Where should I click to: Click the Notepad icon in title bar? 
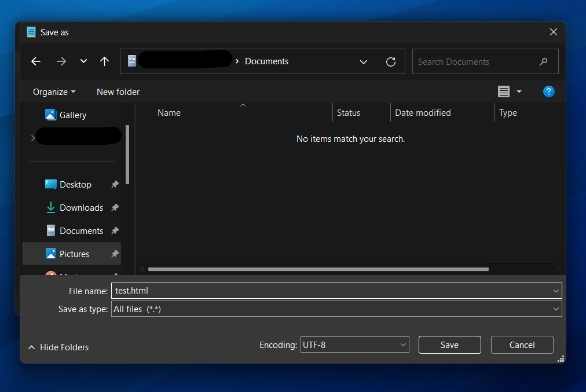(x=31, y=32)
